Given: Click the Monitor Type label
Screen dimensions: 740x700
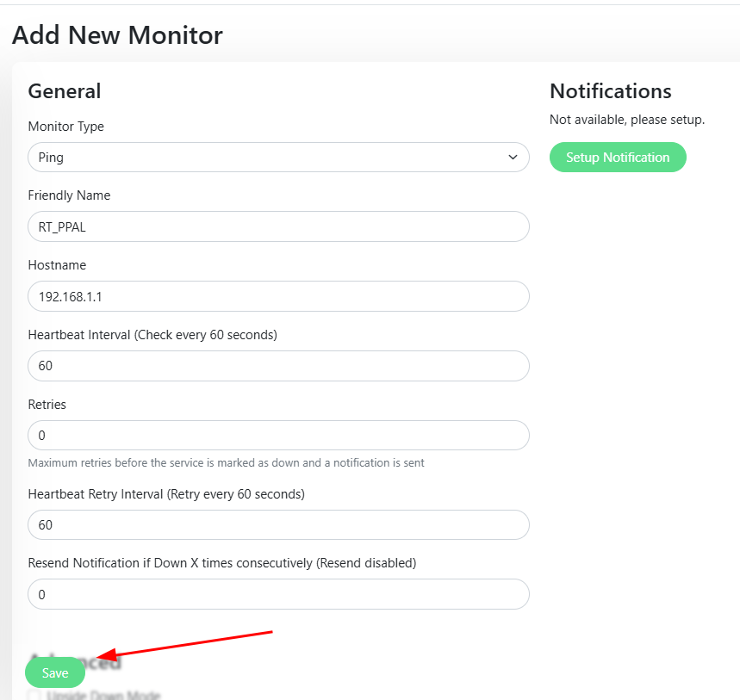Looking at the screenshot, I should (x=65, y=127).
